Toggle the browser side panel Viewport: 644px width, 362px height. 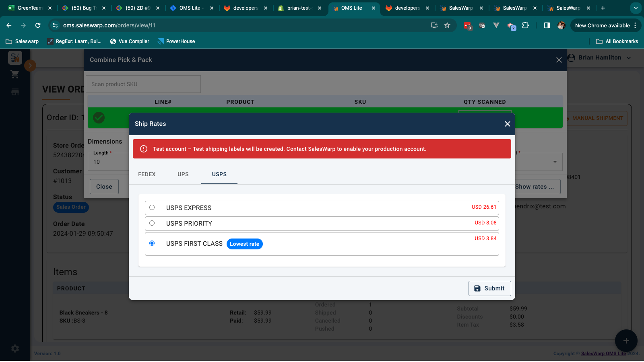[x=547, y=25]
